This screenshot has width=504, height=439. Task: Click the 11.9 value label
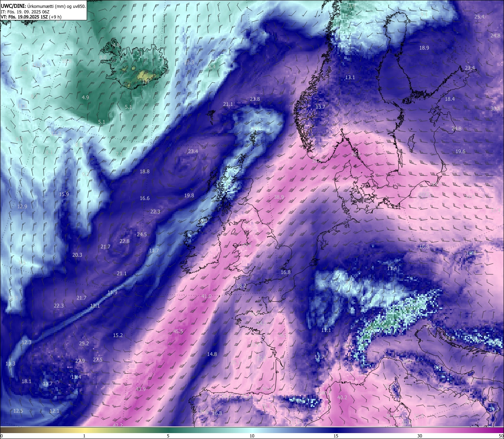coord(112,292)
